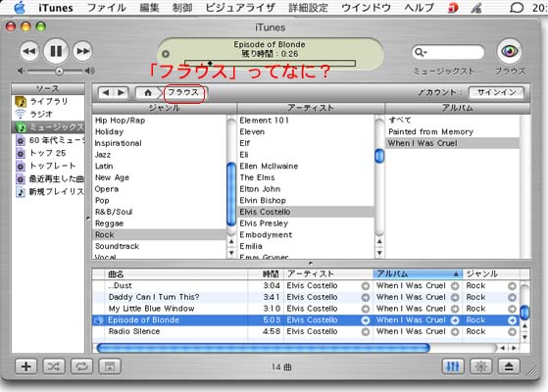The height and width of the screenshot is (392, 548).
Task: Open the music store home icon
Action: coord(148,92)
